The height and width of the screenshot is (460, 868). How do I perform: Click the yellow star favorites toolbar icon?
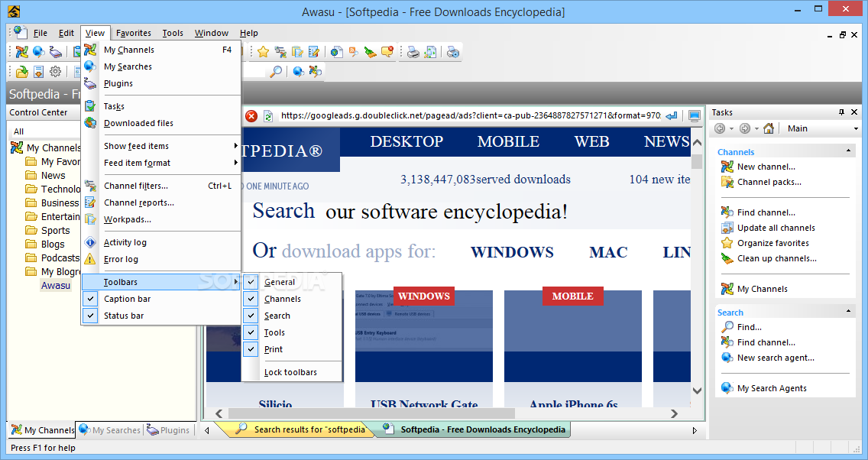pos(263,52)
